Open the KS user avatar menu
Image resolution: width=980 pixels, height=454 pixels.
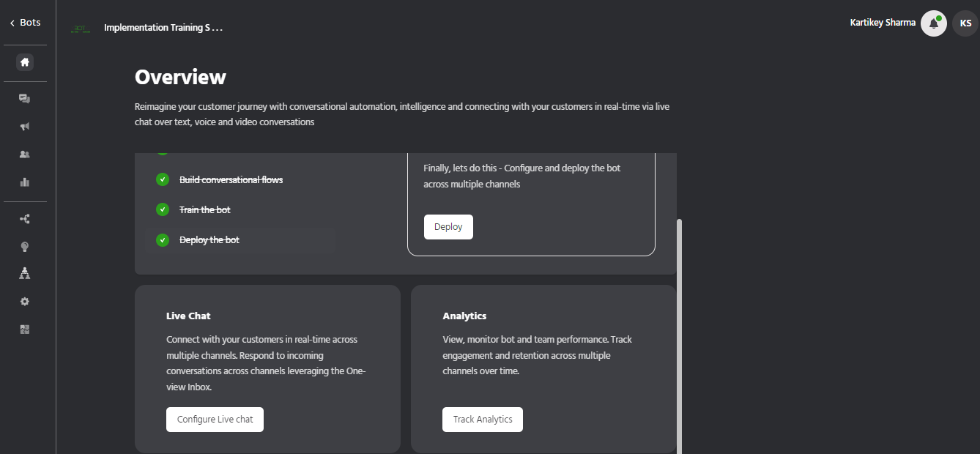click(965, 23)
